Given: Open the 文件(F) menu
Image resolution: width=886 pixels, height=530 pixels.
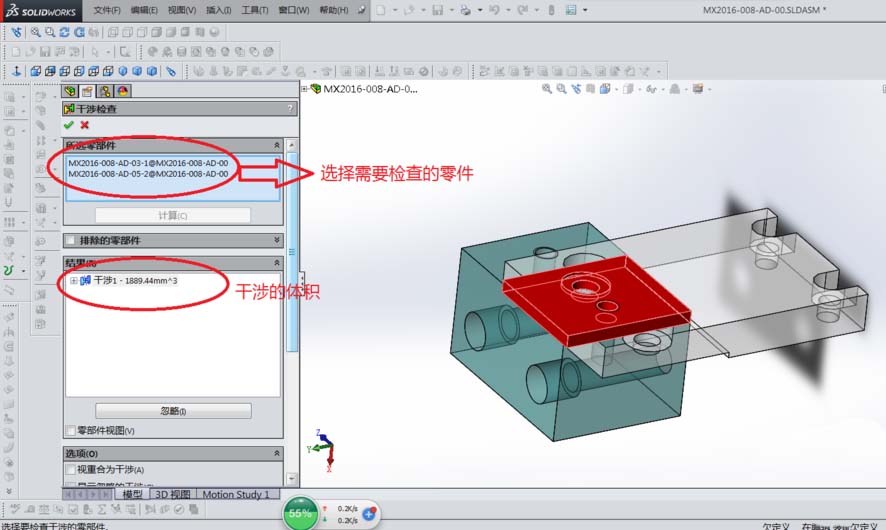Looking at the screenshot, I should click(x=107, y=10).
